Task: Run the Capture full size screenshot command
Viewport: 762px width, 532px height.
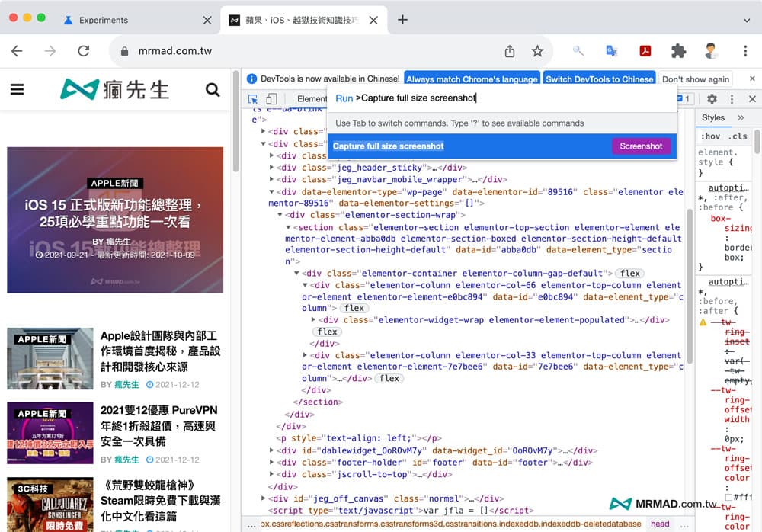Action: [502, 146]
